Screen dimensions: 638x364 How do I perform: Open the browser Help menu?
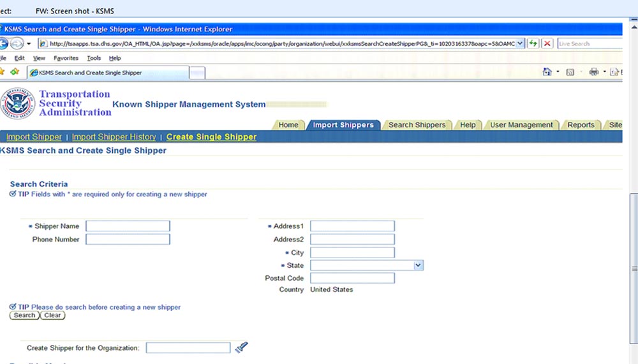tap(115, 58)
